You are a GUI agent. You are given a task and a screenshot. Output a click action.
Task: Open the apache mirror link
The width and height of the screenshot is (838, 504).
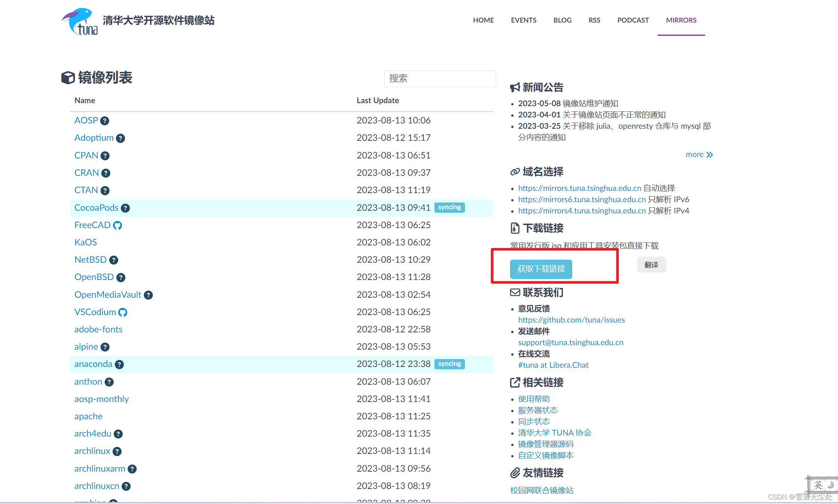pyautogui.click(x=88, y=416)
